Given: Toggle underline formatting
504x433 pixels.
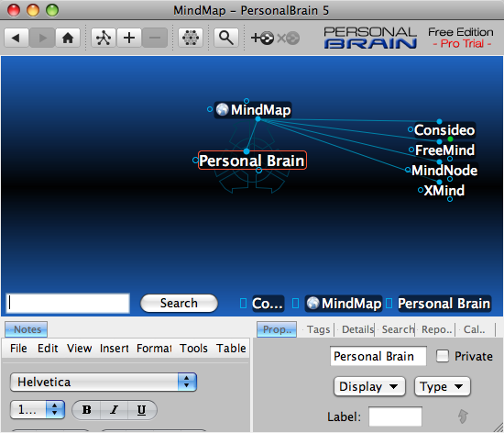Looking at the screenshot, I should coord(142,410).
